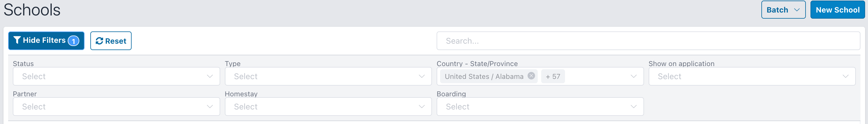Click into the Search input field
The width and height of the screenshot is (868, 124).
[648, 41]
